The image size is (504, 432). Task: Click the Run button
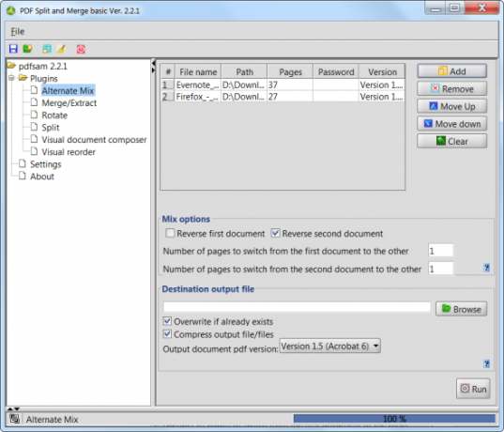coord(473,389)
